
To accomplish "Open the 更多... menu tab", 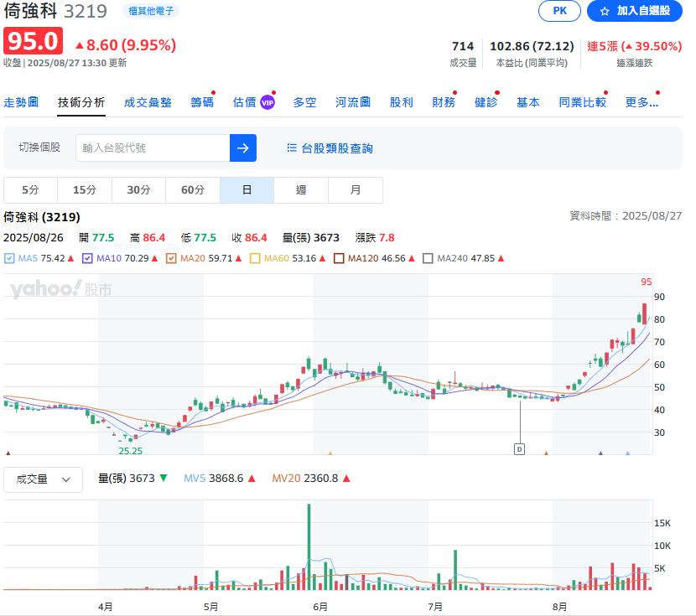I will coord(641,102).
